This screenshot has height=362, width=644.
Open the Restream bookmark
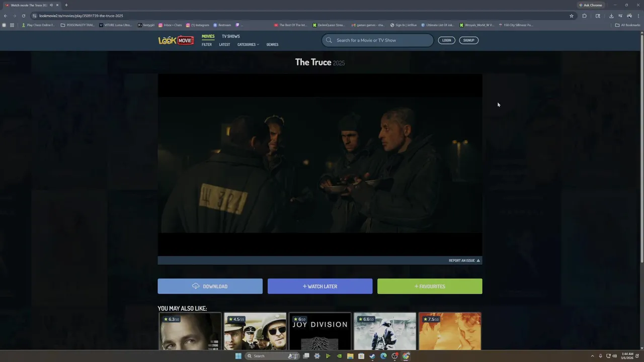[x=222, y=25]
